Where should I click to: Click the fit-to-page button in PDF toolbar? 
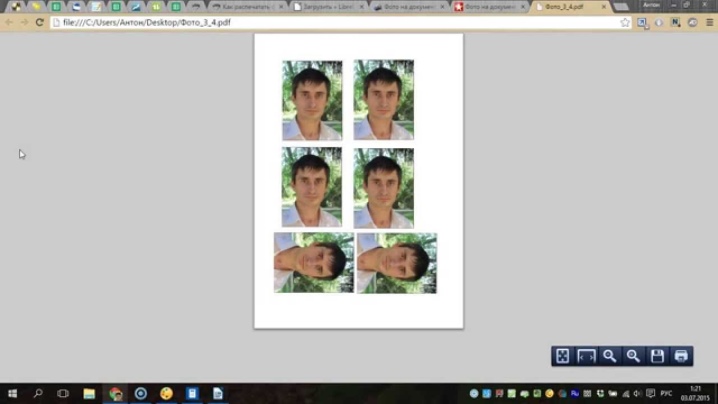563,356
